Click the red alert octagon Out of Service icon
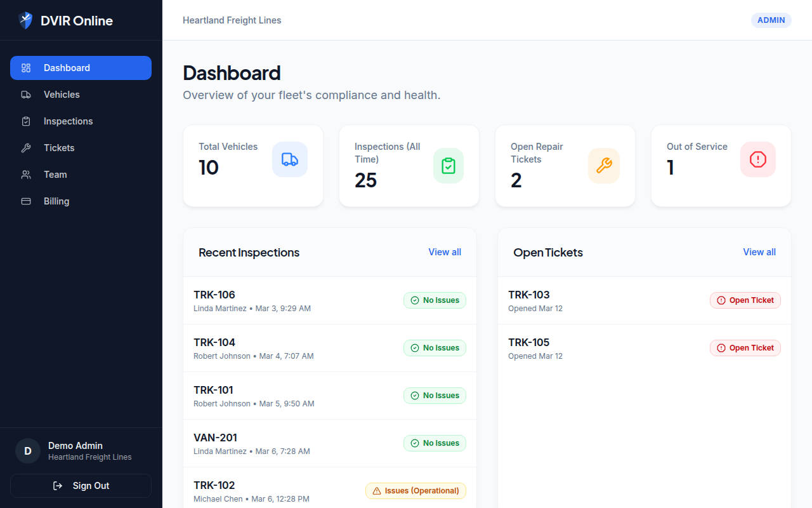812x508 pixels. (x=758, y=159)
